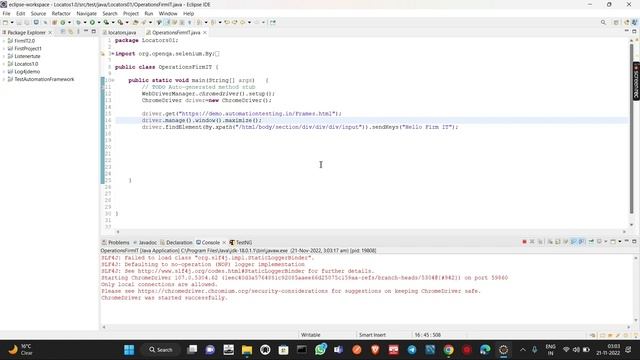
Task: Click the External Tools run icon
Action: [120, 22]
